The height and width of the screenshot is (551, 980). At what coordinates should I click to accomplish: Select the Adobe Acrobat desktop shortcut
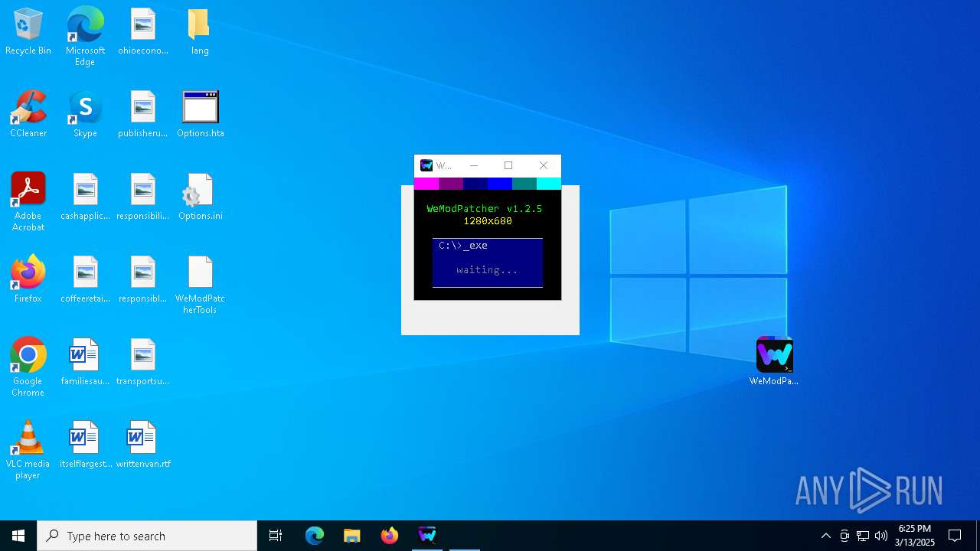(28, 202)
